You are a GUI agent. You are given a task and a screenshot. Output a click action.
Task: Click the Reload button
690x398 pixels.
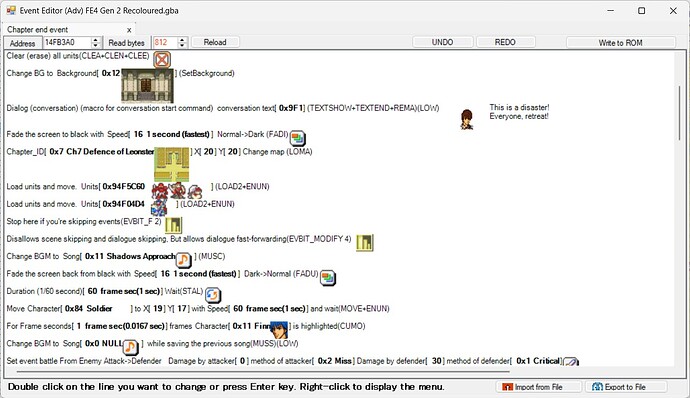(x=215, y=42)
